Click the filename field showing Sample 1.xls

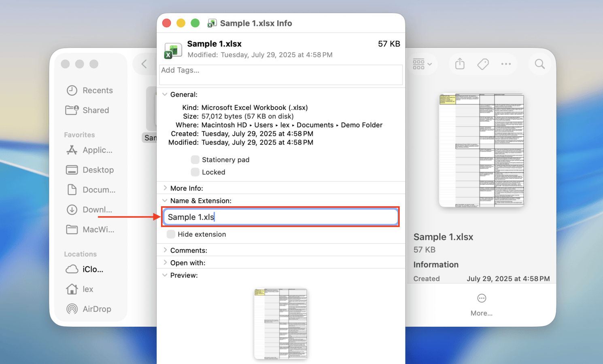pos(280,217)
